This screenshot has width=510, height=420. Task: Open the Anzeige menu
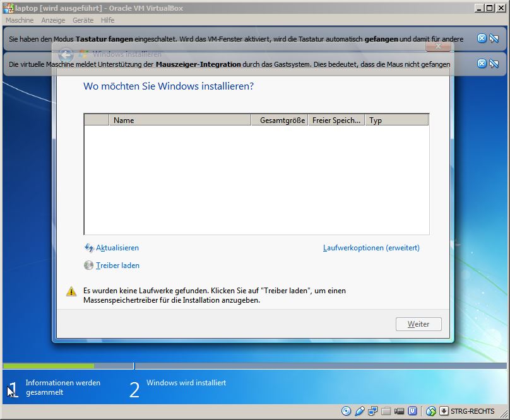click(x=53, y=20)
